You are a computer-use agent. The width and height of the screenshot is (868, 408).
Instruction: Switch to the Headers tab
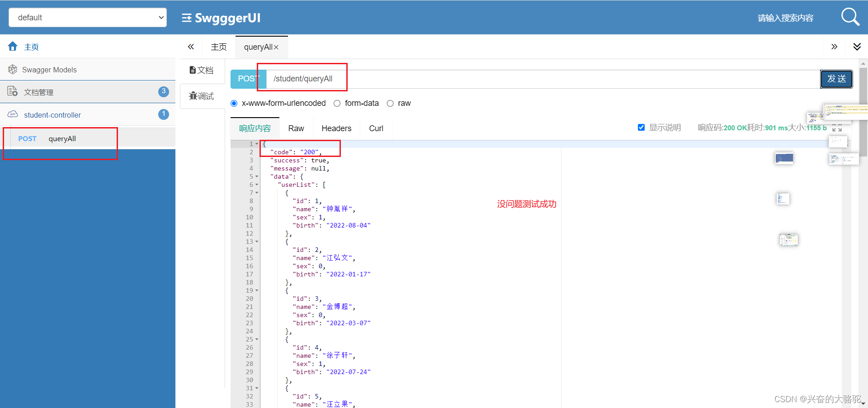click(336, 128)
